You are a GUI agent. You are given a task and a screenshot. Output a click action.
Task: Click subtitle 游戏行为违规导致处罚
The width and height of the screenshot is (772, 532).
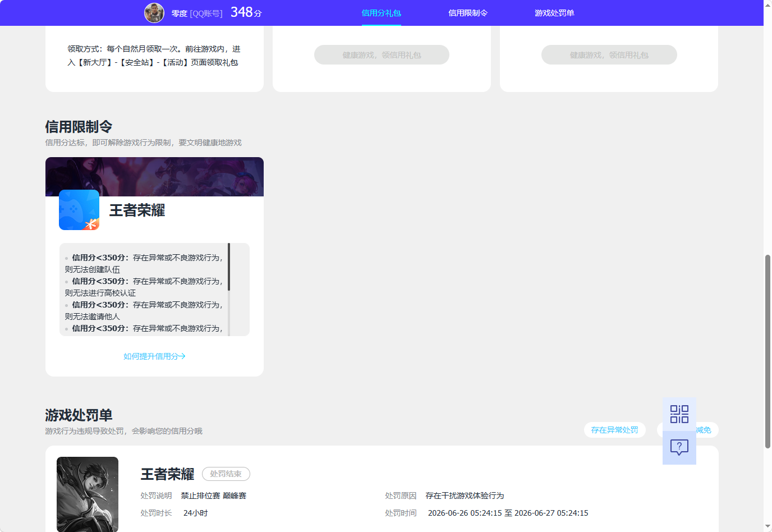(x=123, y=431)
